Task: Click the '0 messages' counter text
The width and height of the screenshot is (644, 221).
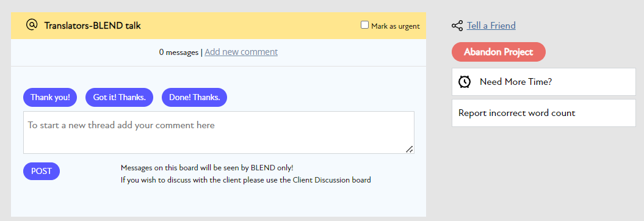Action: [179, 53]
